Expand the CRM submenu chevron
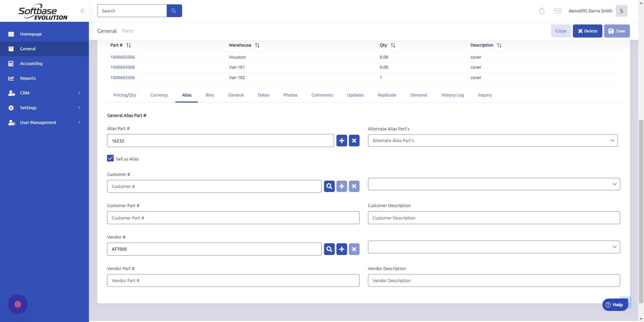 79,93
